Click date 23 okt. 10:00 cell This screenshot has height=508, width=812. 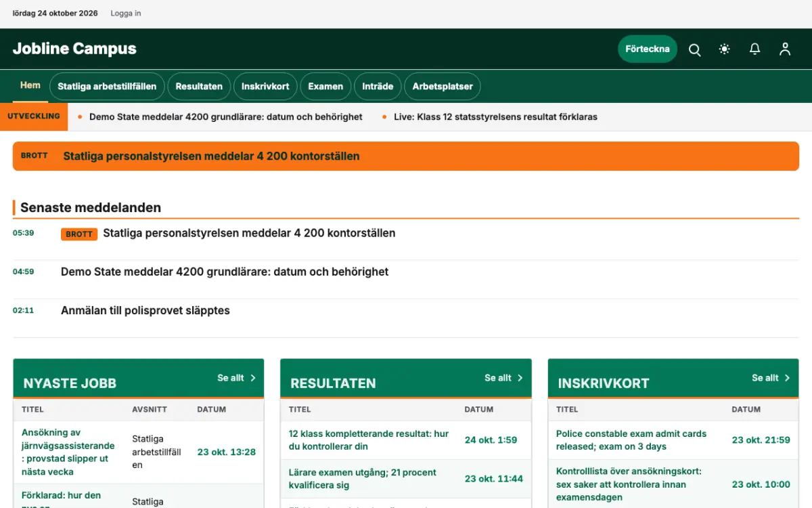pyautogui.click(x=761, y=484)
